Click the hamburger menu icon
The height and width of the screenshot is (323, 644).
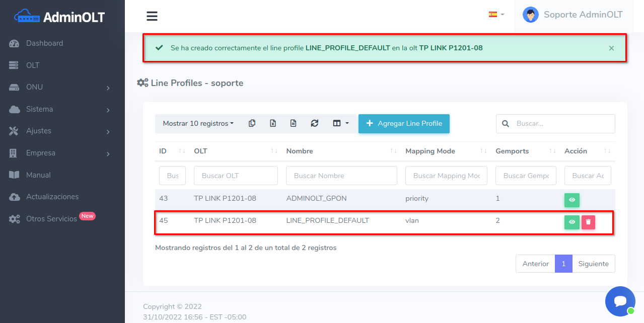click(x=152, y=16)
